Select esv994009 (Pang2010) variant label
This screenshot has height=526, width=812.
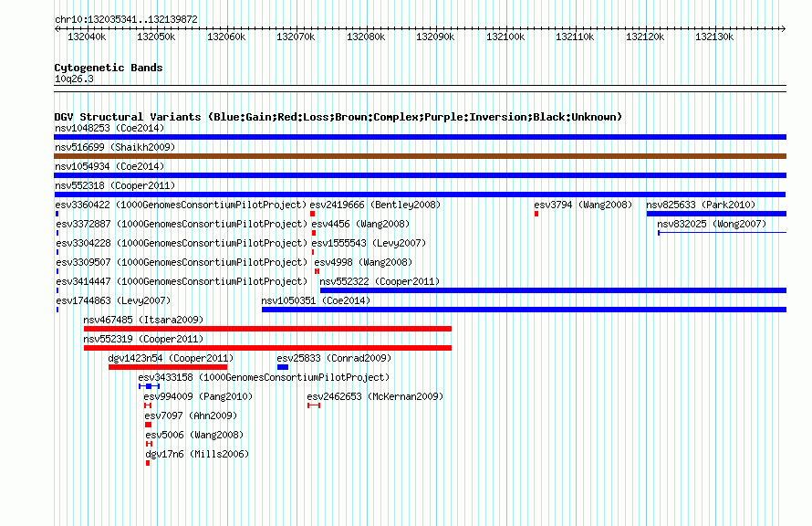coord(198,396)
